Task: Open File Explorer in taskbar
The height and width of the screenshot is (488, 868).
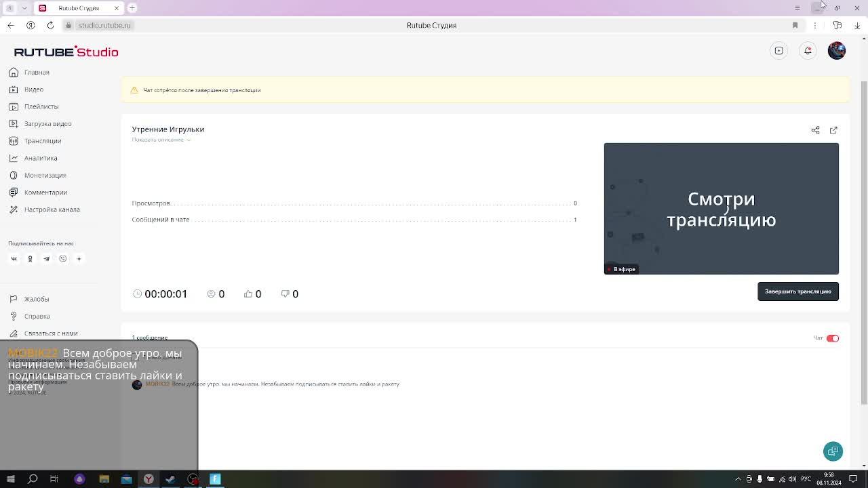Action: click(x=104, y=479)
